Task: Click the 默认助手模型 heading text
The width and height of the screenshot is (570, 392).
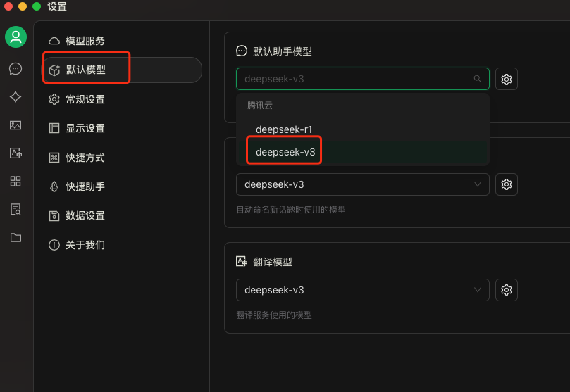Action: click(282, 51)
